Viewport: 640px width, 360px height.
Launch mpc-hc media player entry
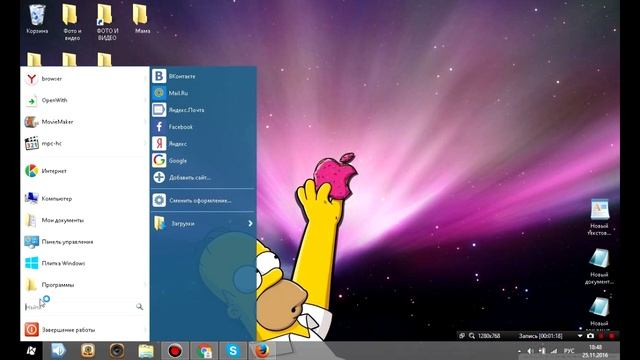point(85,144)
